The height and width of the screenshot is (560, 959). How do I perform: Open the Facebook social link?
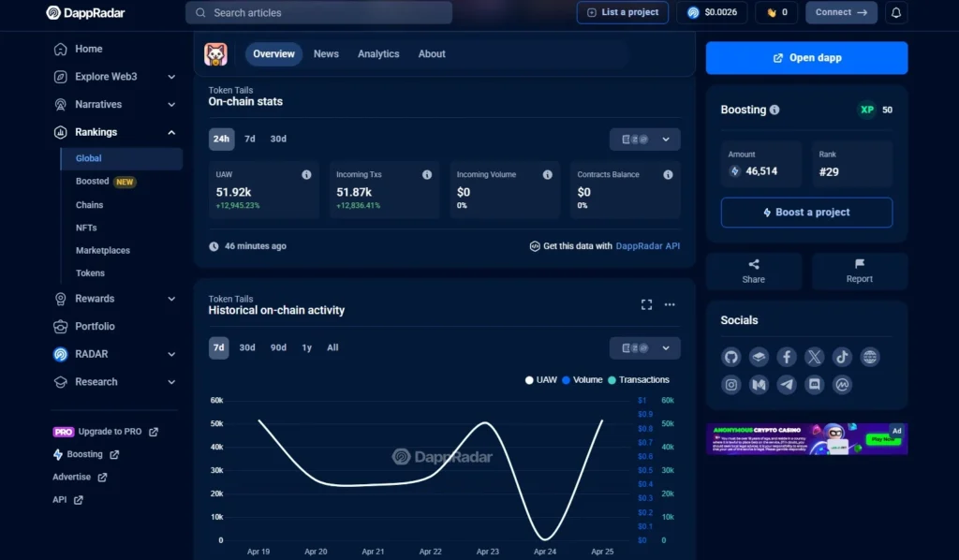pos(787,357)
